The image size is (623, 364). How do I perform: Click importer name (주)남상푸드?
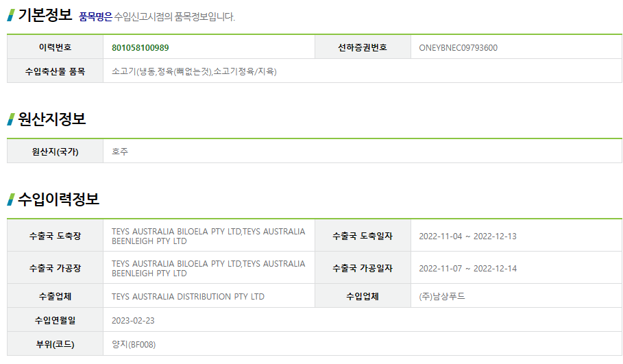[442, 296]
